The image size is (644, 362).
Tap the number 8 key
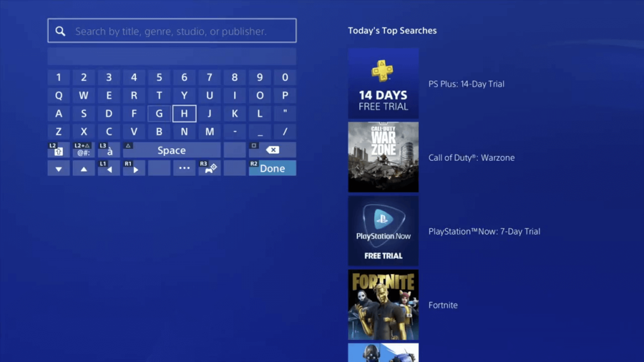(235, 77)
